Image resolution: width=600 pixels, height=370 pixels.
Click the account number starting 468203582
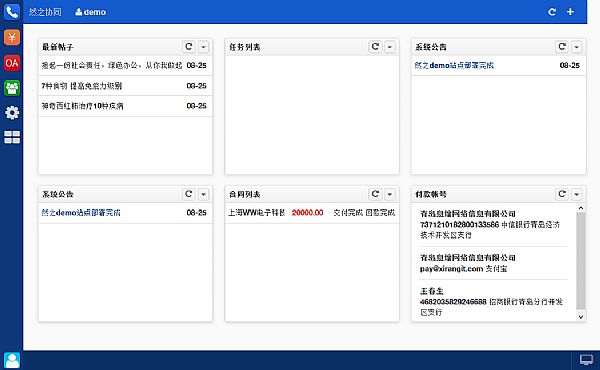point(453,302)
